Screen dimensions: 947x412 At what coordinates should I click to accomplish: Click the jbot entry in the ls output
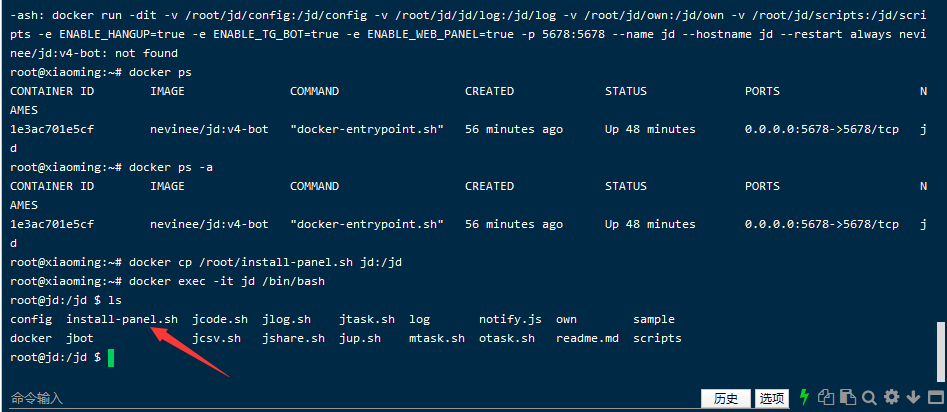pyautogui.click(x=80, y=338)
